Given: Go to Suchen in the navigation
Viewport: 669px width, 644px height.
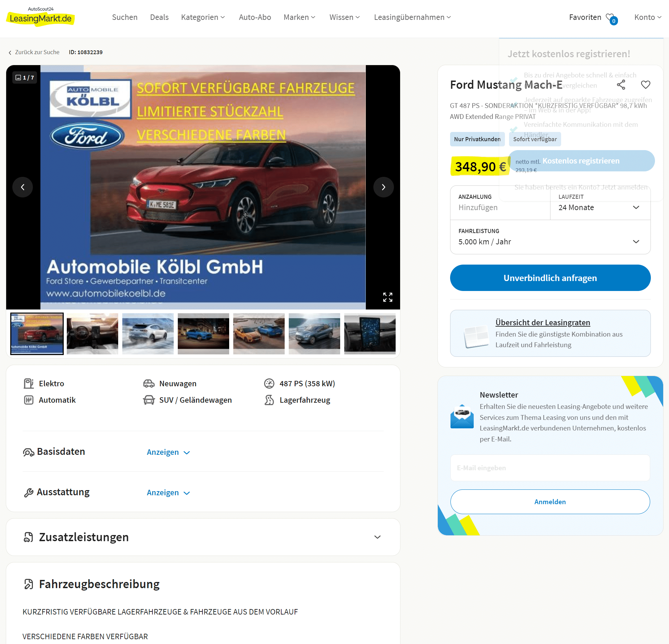Looking at the screenshot, I should (x=125, y=17).
